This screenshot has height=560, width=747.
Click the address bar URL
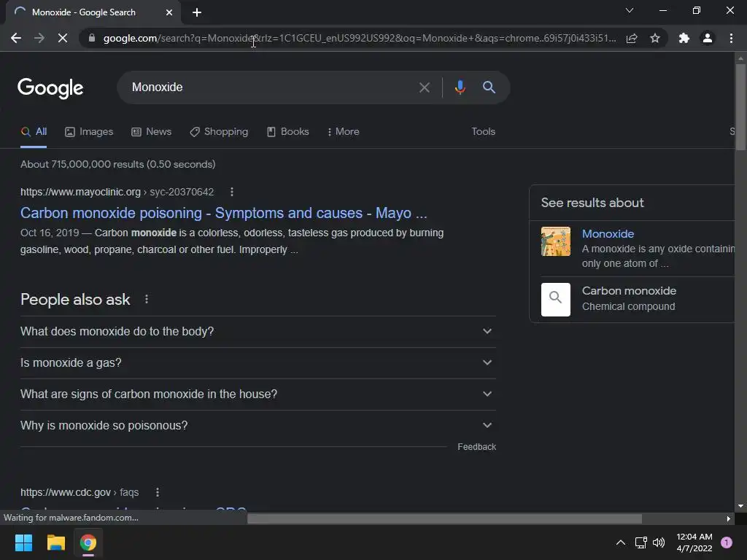pyautogui.click(x=359, y=38)
